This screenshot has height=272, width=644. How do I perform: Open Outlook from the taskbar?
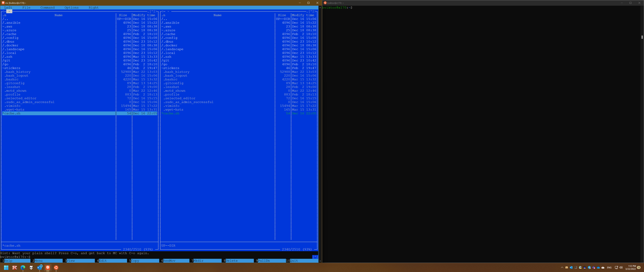[x=39, y=268]
